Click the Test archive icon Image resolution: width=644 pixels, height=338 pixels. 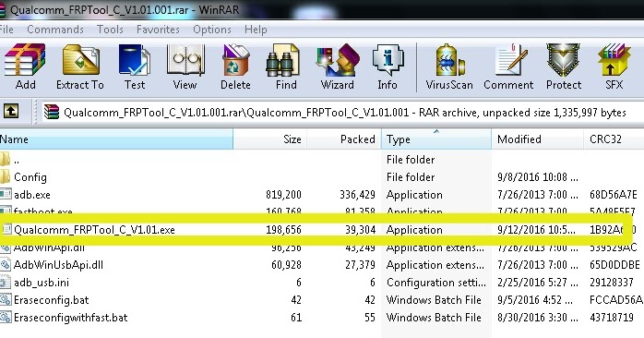click(135, 60)
